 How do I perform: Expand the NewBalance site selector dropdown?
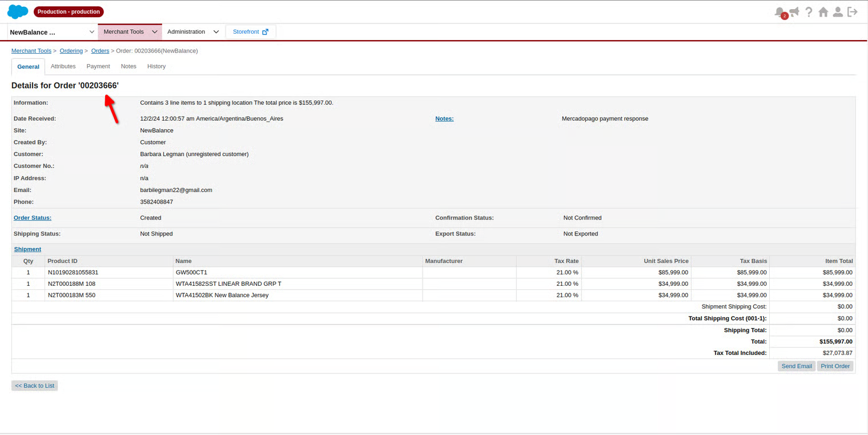pos(91,32)
